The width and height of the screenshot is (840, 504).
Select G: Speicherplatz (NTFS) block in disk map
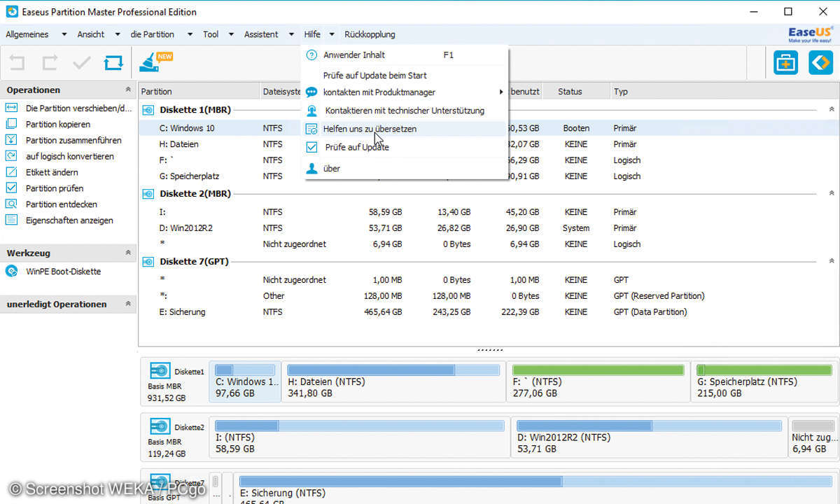coord(763,381)
